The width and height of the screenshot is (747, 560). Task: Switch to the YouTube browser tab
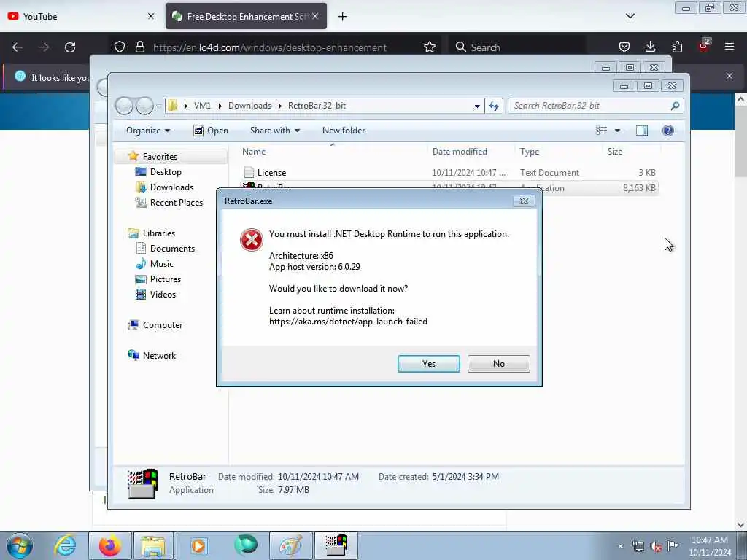pos(81,16)
